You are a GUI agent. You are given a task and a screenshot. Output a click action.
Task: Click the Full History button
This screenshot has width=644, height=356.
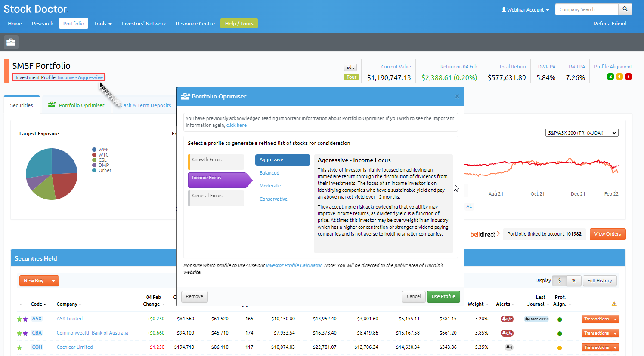(600, 281)
